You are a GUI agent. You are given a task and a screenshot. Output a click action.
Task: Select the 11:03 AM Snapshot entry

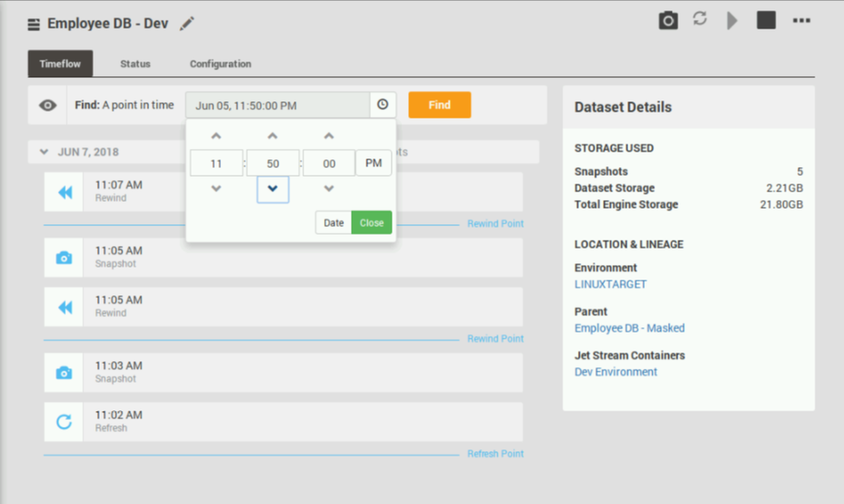283,372
